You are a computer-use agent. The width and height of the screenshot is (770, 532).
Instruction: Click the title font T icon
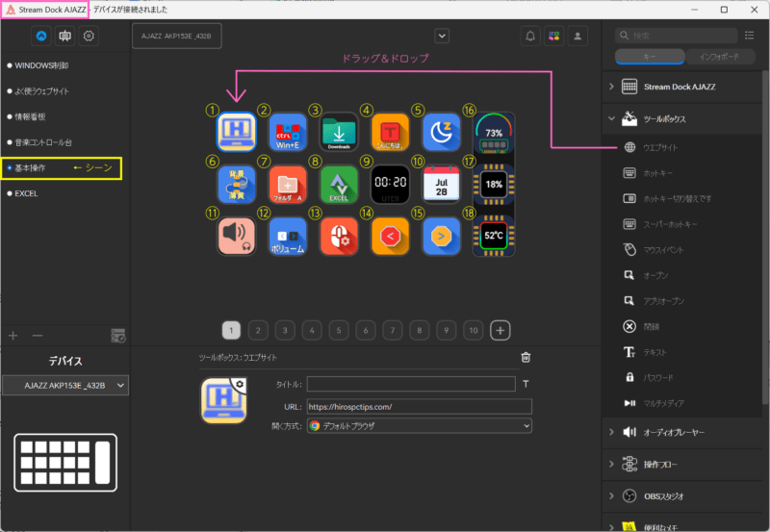tap(526, 384)
